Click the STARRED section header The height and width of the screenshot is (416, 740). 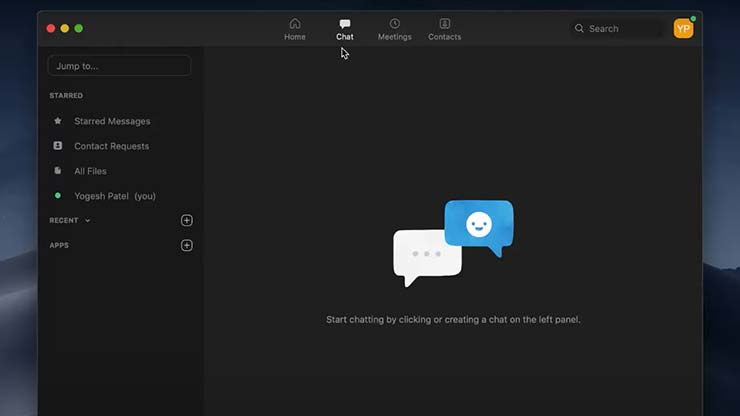[66, 95]
